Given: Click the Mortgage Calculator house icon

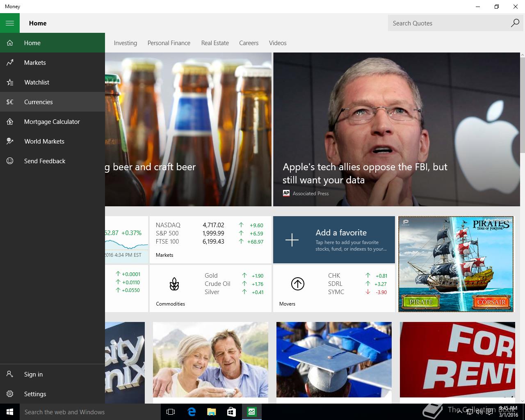Looking at the screenshot, I should point(10,121).
